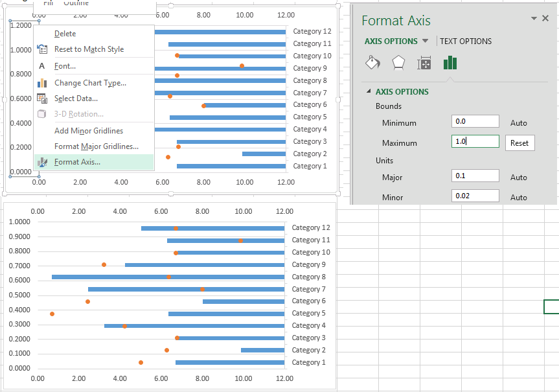Choose Change Chart Type... menu entry
559x392 pixels.
94,83
